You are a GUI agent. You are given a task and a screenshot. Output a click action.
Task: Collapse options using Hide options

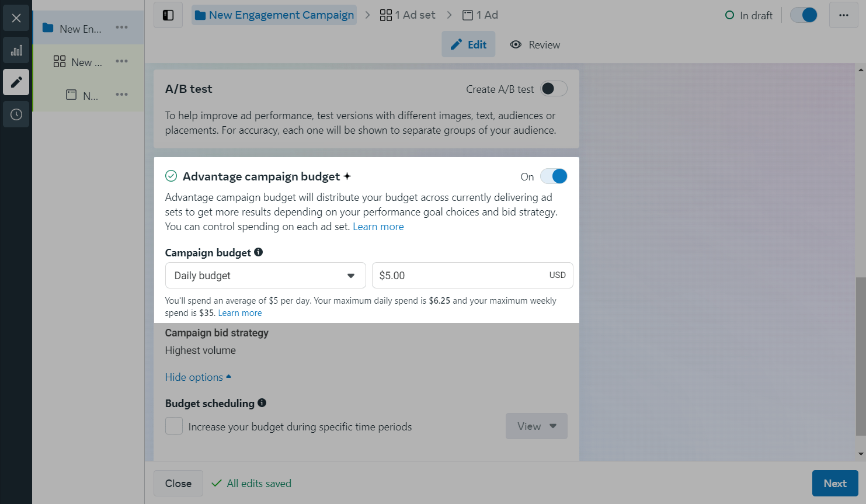pos(198,377)
